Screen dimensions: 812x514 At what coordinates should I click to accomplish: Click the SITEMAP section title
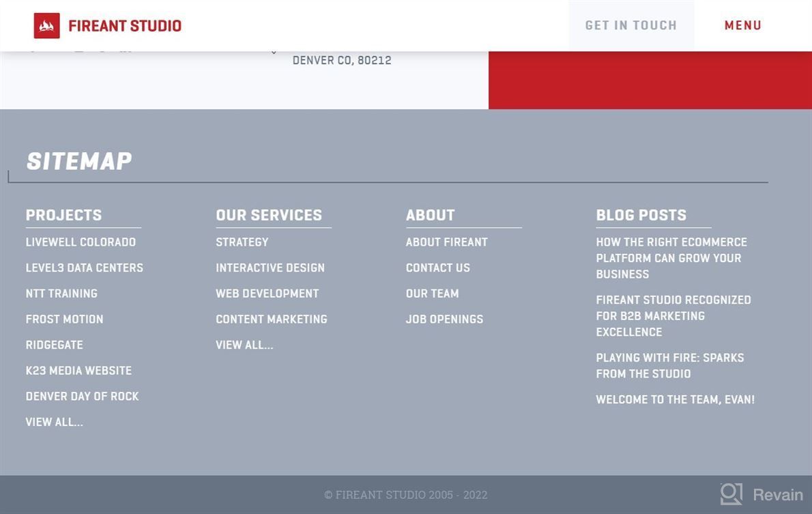click(x=79, y=161)
